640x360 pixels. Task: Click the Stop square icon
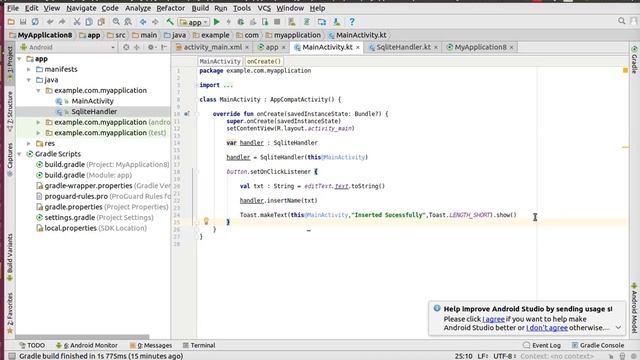tap(277, 22)
